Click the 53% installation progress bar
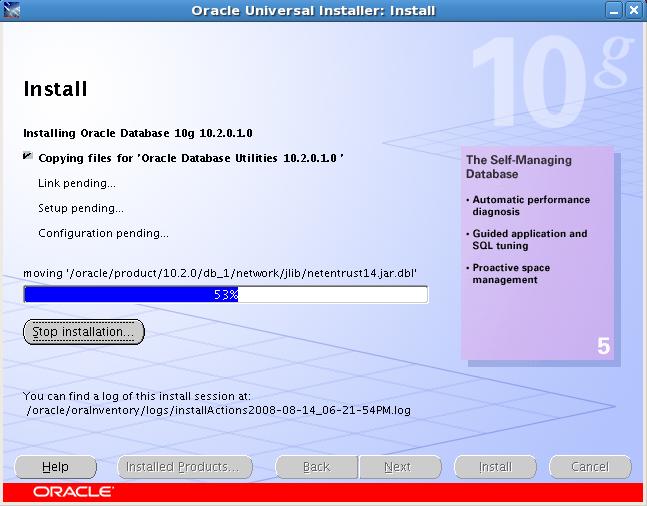647x506 pixels. 226,294
